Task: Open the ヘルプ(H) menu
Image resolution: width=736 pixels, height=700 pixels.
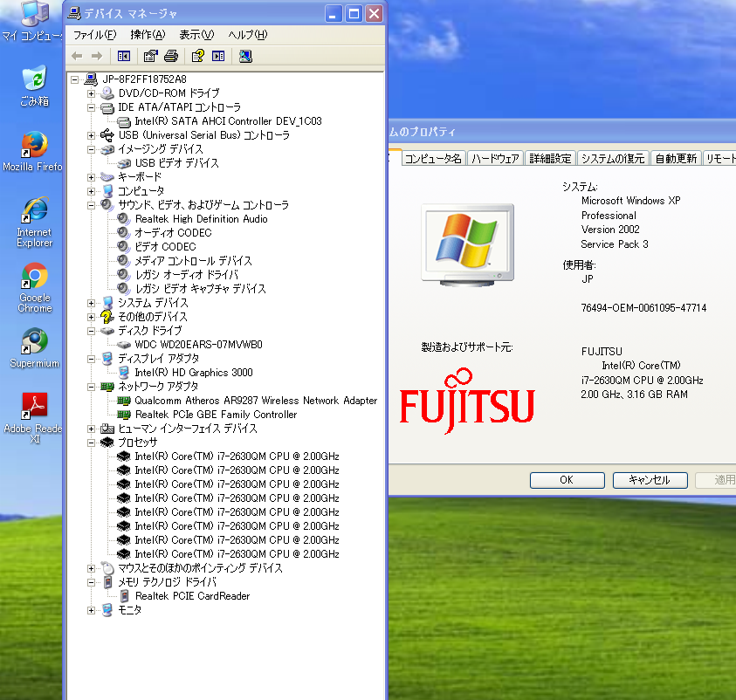Action: (248, 35)
